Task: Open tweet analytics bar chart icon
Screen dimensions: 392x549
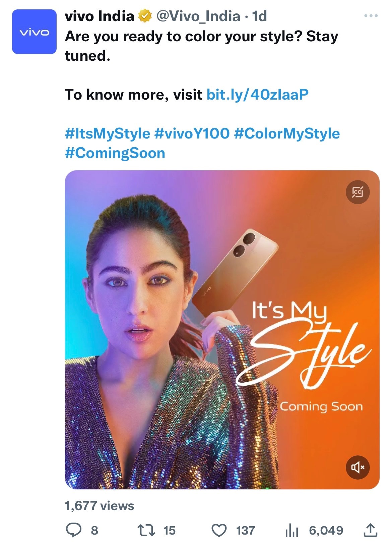Action: tap(291, 531)
